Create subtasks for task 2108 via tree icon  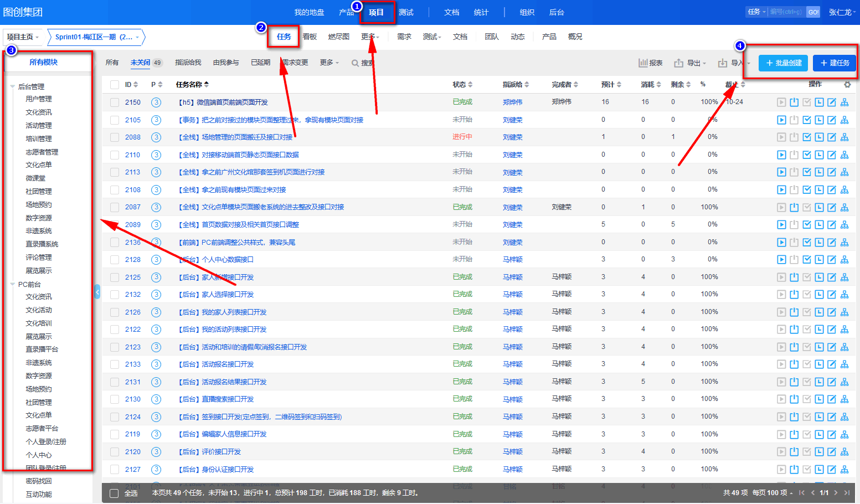click(844, 190)
